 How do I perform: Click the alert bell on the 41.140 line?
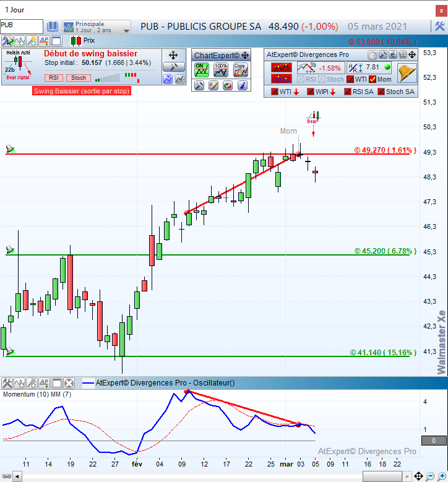pos(10,351)
